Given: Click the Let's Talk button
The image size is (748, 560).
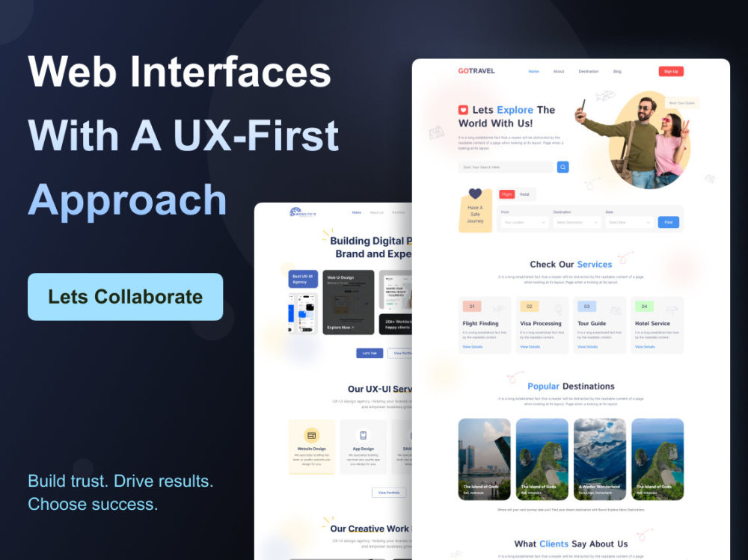Looking at the screenshot, I should coord(370,354).
